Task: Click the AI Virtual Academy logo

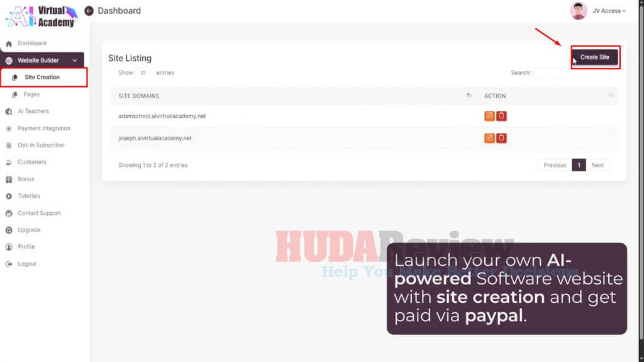Action: (x=41, y=16)
